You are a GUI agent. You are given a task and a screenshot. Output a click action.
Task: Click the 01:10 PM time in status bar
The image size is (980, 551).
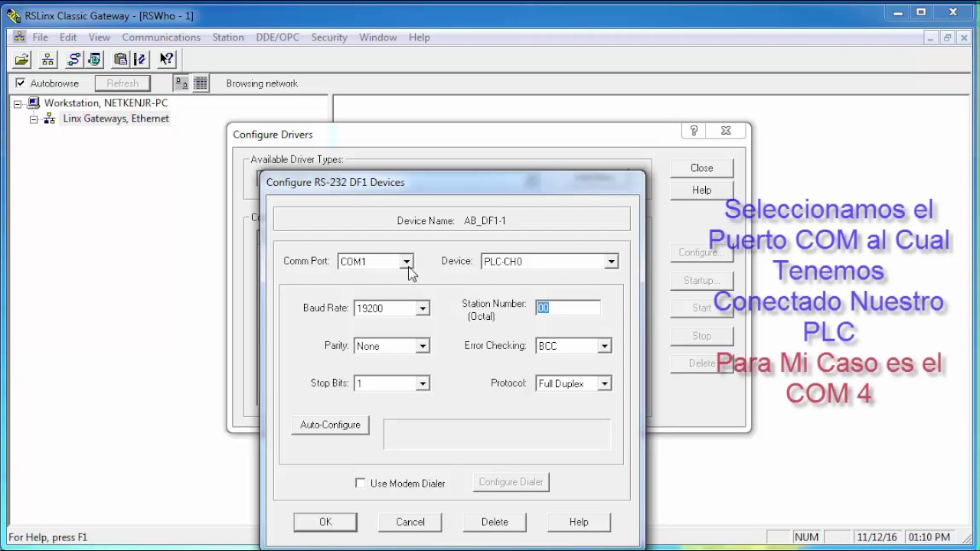pos(929,537)
